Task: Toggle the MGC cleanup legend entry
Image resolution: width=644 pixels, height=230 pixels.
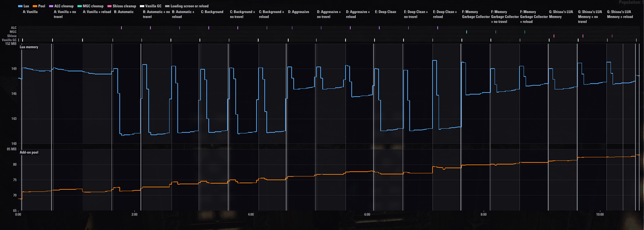Action: (91, 6)
